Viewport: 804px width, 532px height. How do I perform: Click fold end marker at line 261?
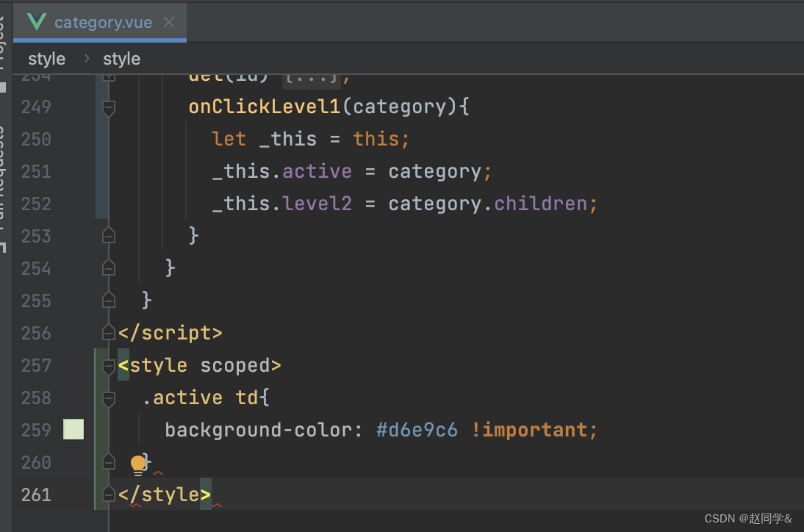(109, 495)
